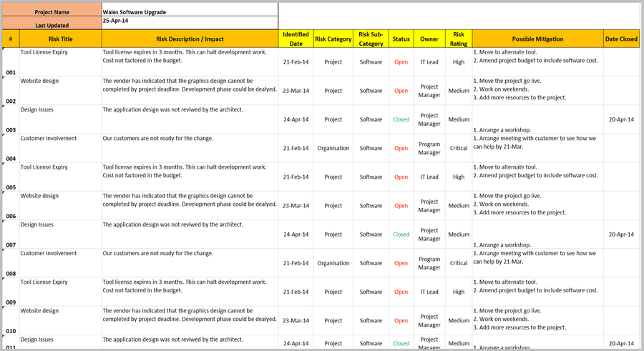Select the "#" column header
The height and width of the screenshot is (351, 644).
tap(11, 39)
